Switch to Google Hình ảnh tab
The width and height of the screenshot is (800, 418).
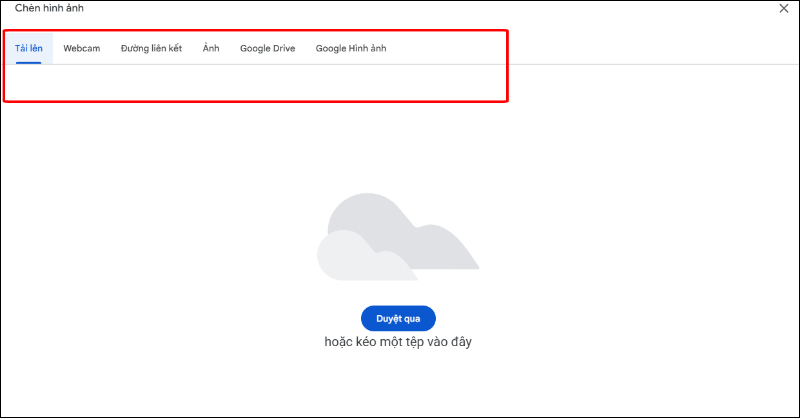(x=350, y=48)
